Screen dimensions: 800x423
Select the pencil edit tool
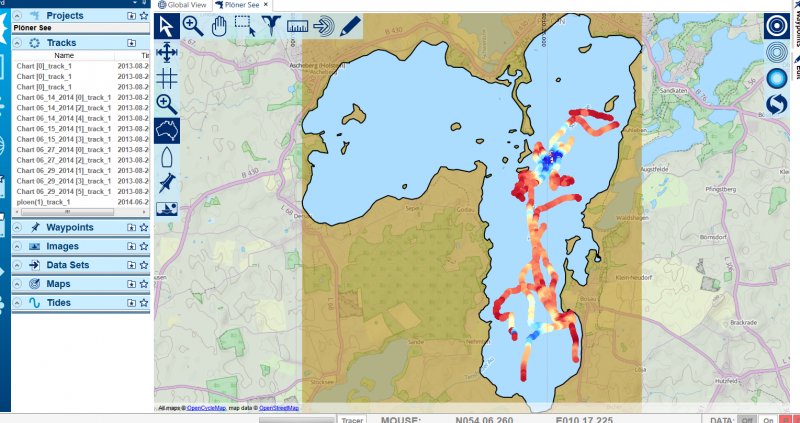coord(349,26)
